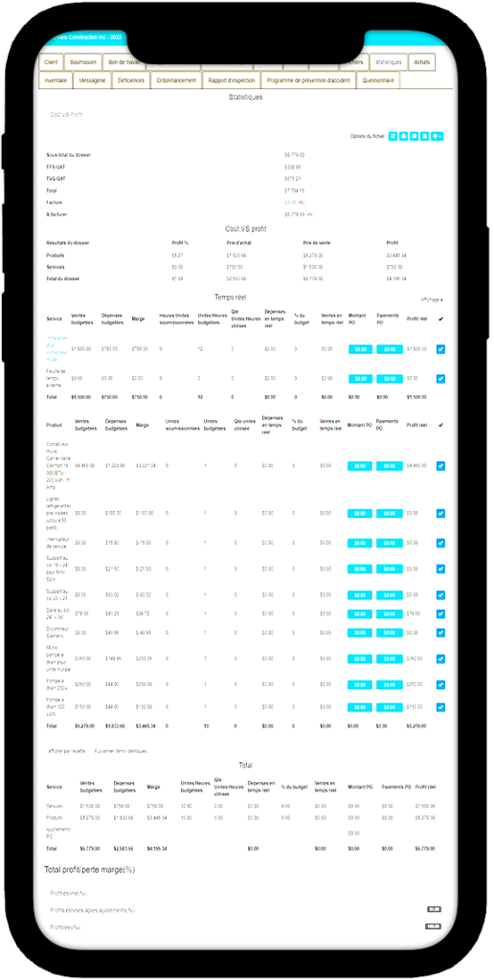Toggle checkbox for Climatiseur mural product row

coord(440,466)
